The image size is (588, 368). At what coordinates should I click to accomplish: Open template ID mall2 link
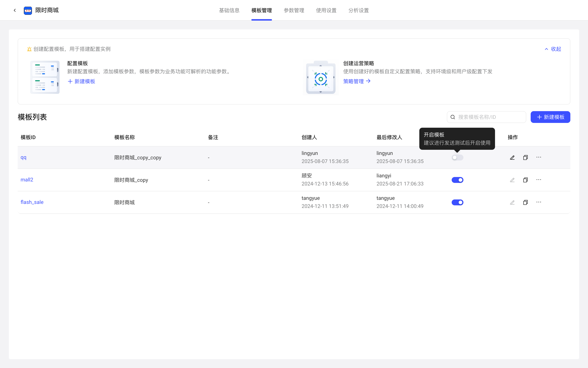point(27,180)
